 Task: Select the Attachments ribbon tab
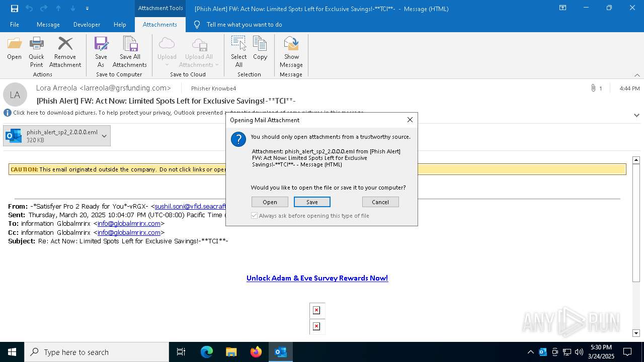pyautogui.click(x=160, y=25)
